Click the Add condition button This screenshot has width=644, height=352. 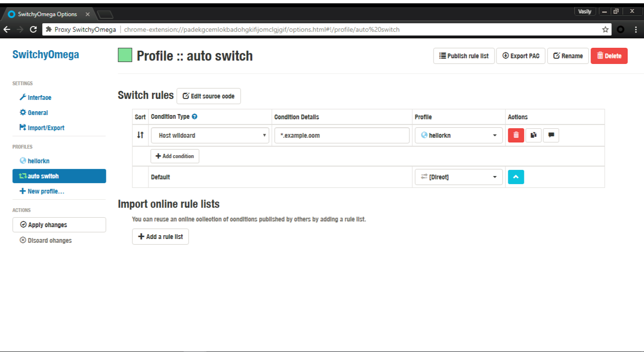[x=175, y=156]
